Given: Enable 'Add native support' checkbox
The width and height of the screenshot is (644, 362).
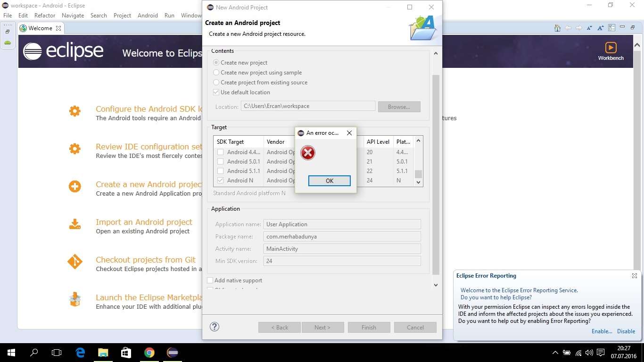Looking at the screenshot, I should point(210,280).
